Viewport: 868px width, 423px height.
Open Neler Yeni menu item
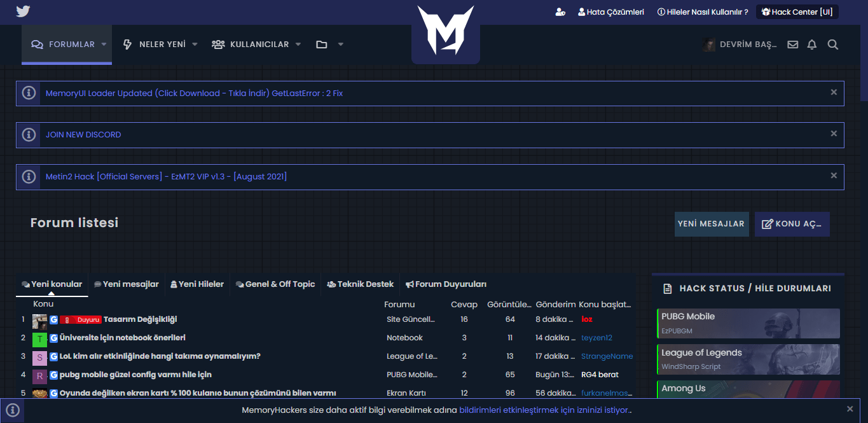pyautogui.click(x=155, y=45)
